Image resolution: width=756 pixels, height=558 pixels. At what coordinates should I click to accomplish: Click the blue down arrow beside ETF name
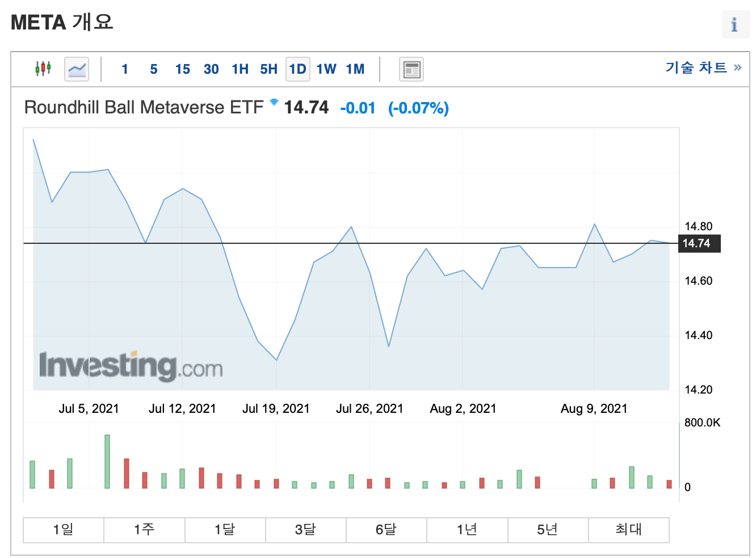[274, 102]
